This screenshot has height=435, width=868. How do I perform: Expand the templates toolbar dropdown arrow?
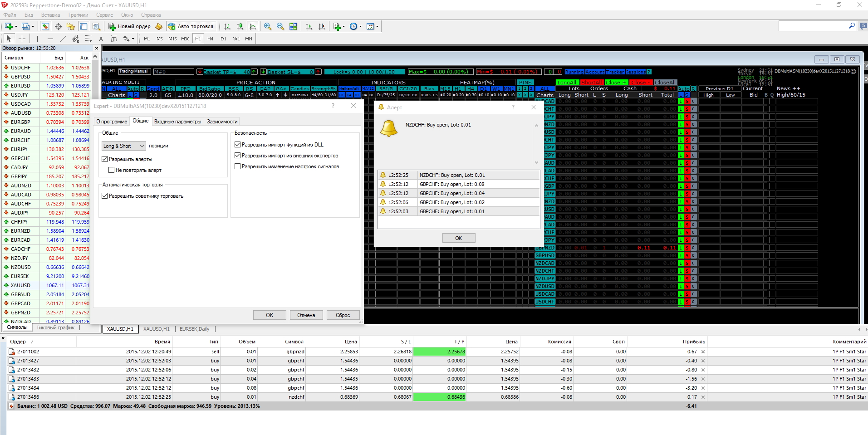(x=377, y=26)
